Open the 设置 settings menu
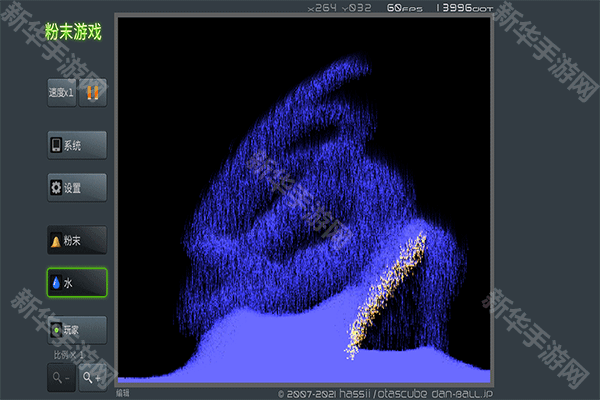600x400 pixels. coord(76,187)
